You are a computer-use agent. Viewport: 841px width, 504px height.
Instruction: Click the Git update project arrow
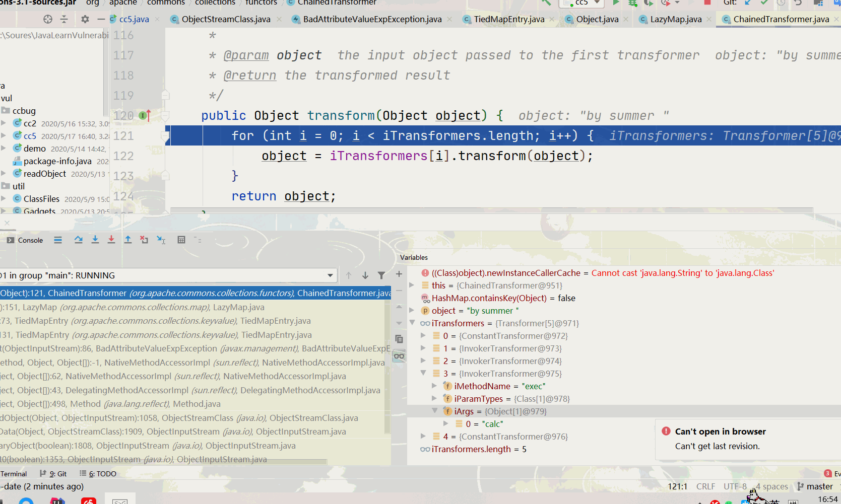tap(748, 3)
